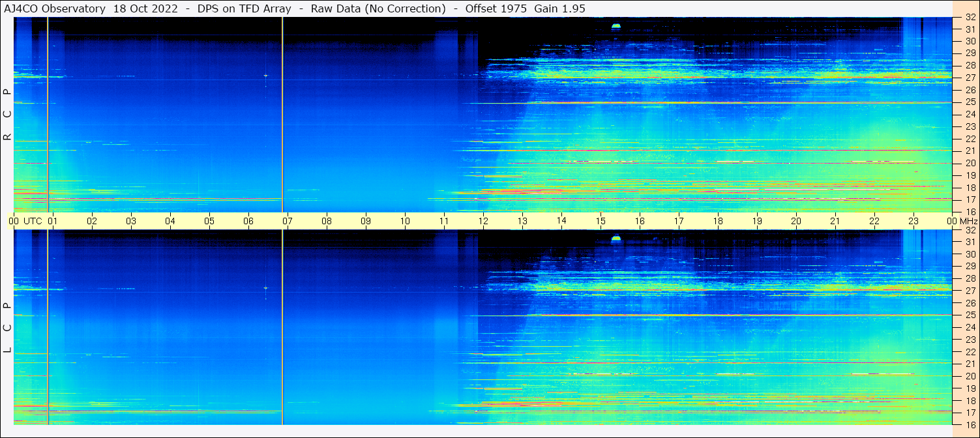Click the 28 MHz label of the LCP panel
Screen dimensions: 980x438
[x=970, y=278]
